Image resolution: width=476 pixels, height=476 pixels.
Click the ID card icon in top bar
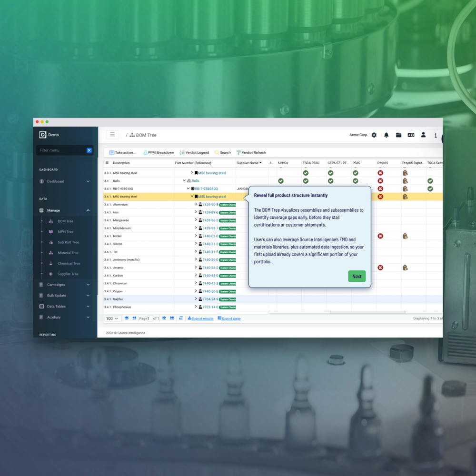[411, 135]
